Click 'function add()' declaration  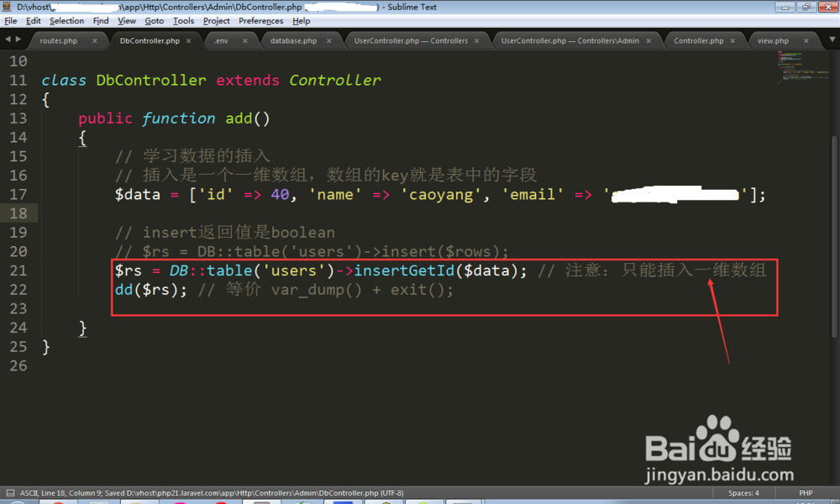tap(206, 118)
